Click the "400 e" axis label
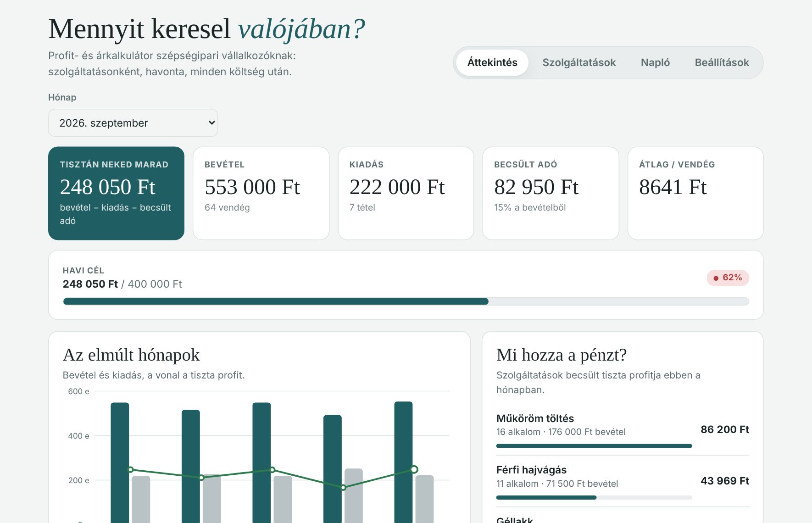This screenshot has width=812, height=523. (x=78, y=436)
